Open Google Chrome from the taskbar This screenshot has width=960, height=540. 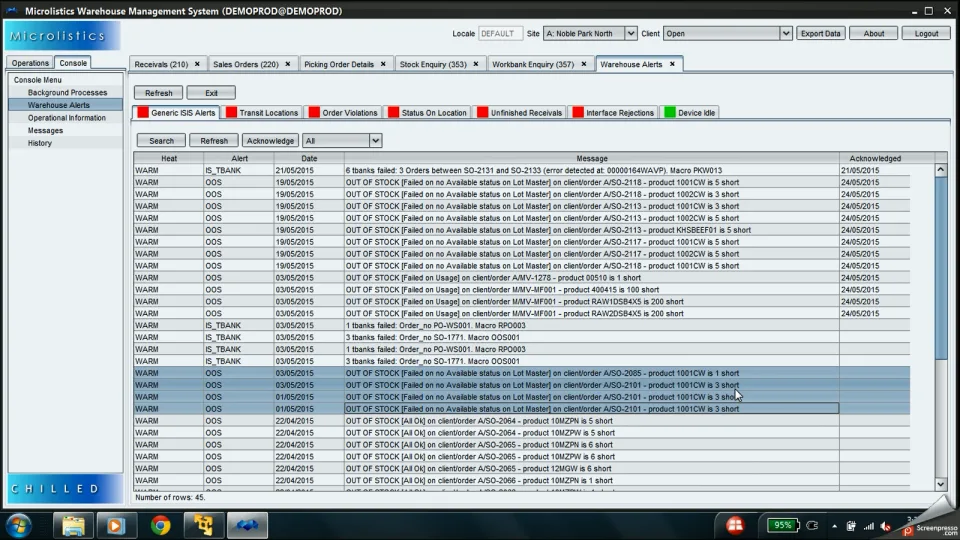click(160, 525)
